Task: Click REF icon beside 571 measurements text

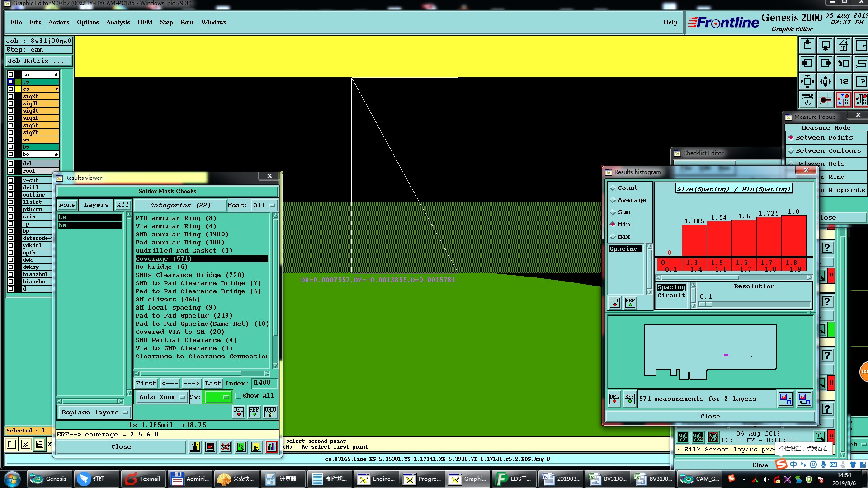Action: pos(630,399)
